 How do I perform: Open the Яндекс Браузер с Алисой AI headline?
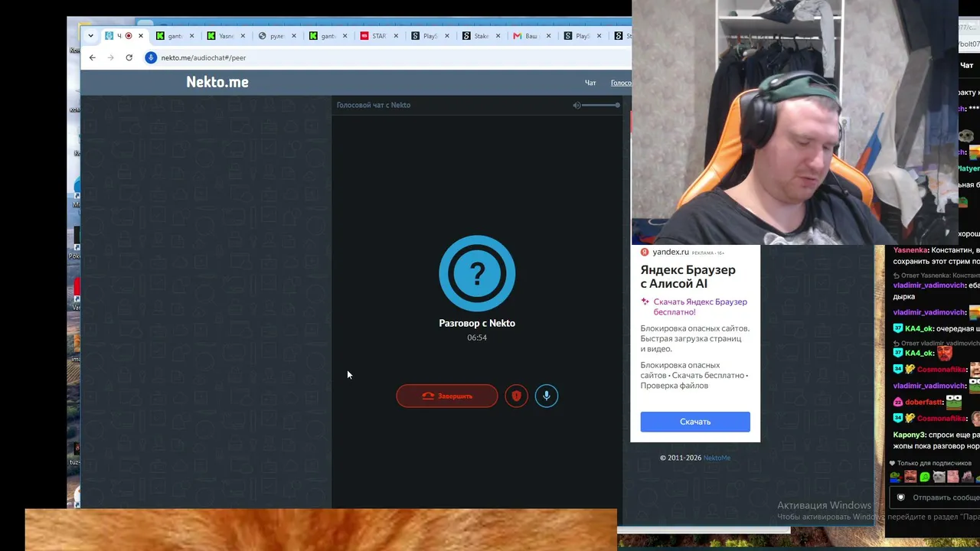pyautogui.click(x=688, y=276)
